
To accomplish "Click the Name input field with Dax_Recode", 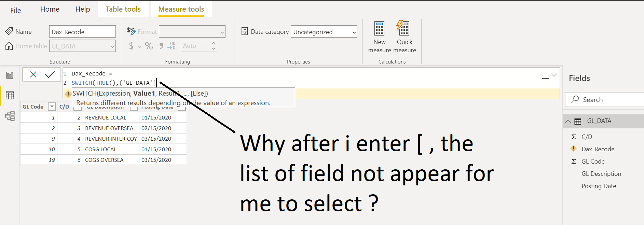I will tap(82, 32).
